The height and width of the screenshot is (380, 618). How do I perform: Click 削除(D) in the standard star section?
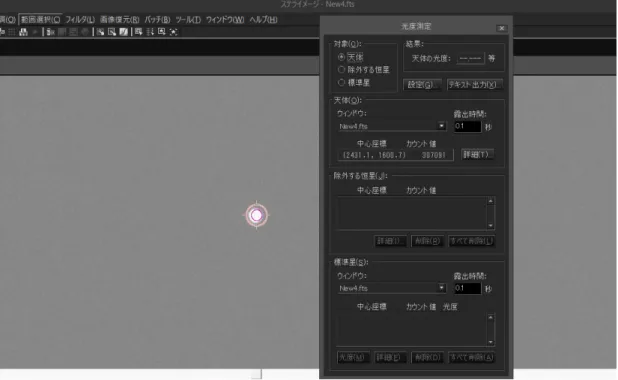click(427, 358)
